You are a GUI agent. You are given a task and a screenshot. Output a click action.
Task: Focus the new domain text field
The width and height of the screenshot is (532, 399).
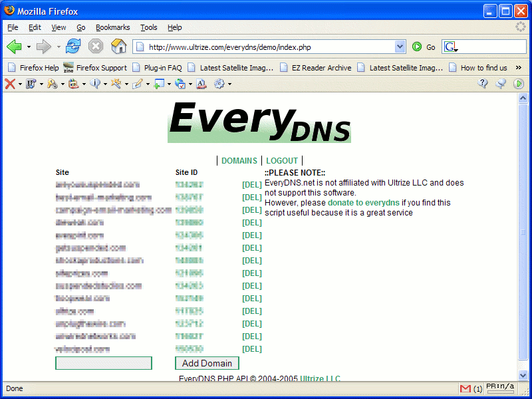coord(104,363)
